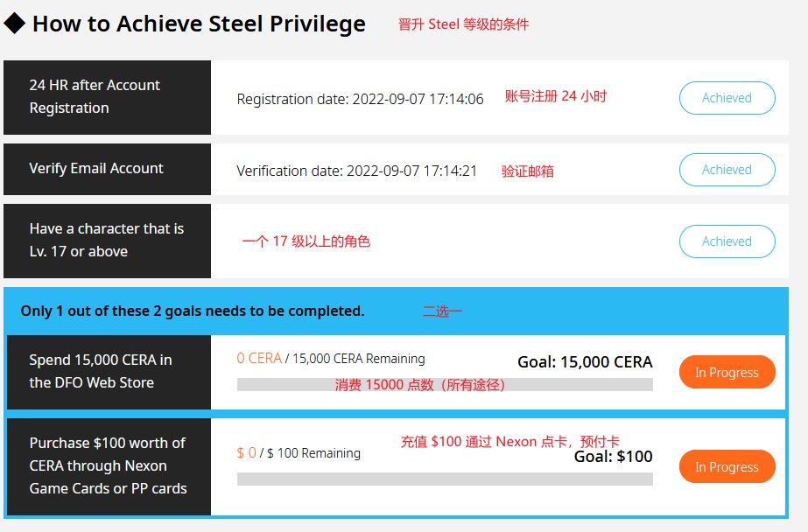Click the Goal: 15,000 CERA text

[x=585, y=362]
